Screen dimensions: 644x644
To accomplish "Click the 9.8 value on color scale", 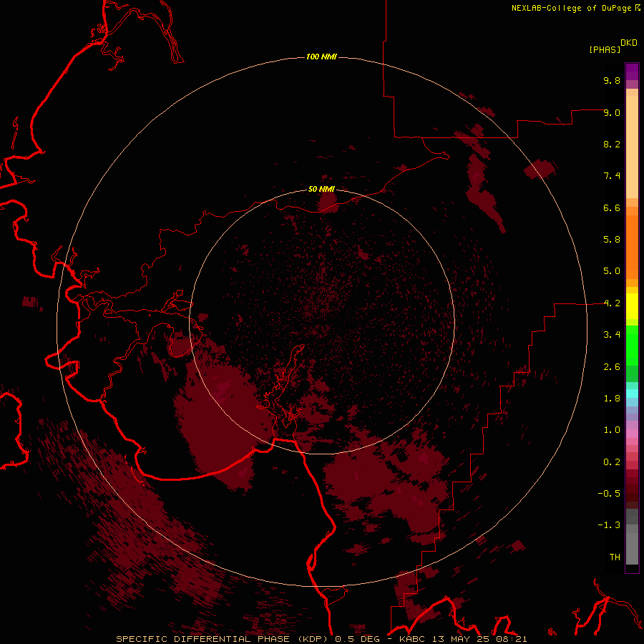I will (x=612, y=80).
